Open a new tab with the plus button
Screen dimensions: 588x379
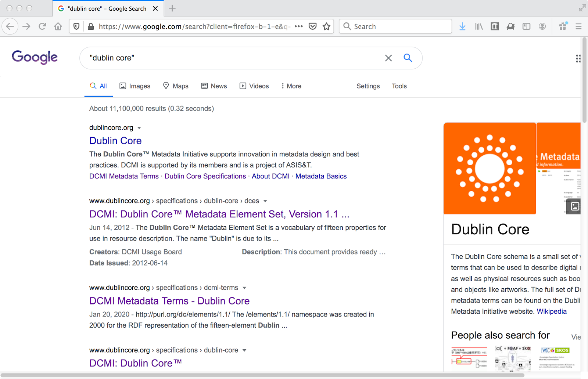coord(172,8)
